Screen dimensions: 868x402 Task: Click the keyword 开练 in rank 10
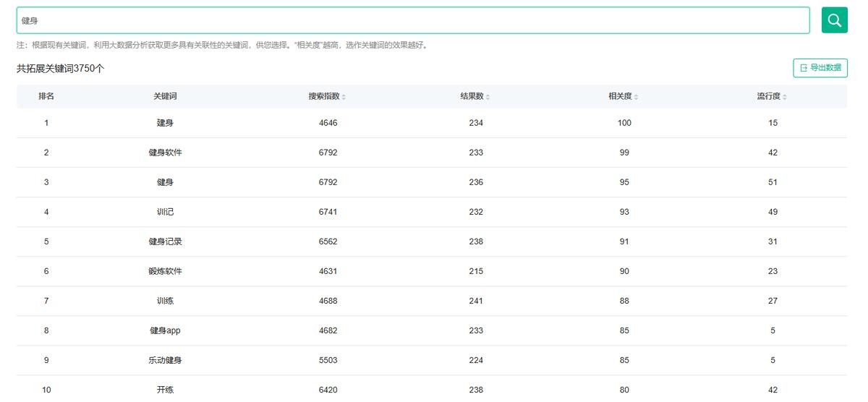pyautogui.click(x=165, y=390)
